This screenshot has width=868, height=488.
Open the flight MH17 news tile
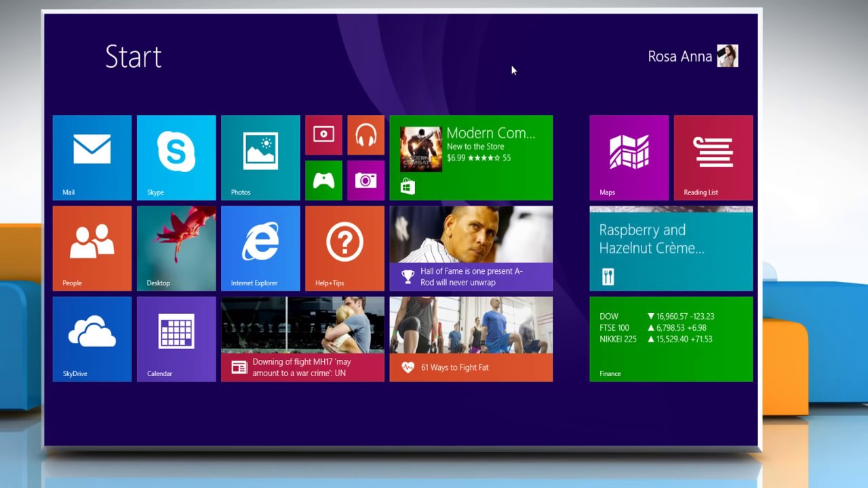(x=302, y=339)
